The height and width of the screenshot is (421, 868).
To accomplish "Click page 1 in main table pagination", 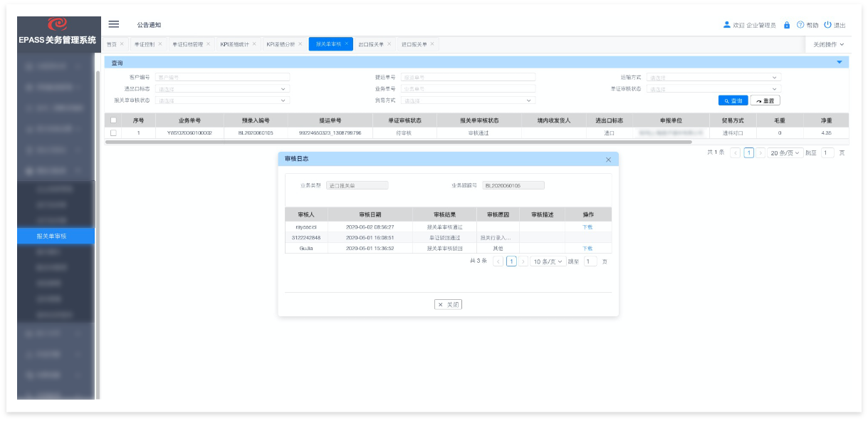I will coord(748,152).
